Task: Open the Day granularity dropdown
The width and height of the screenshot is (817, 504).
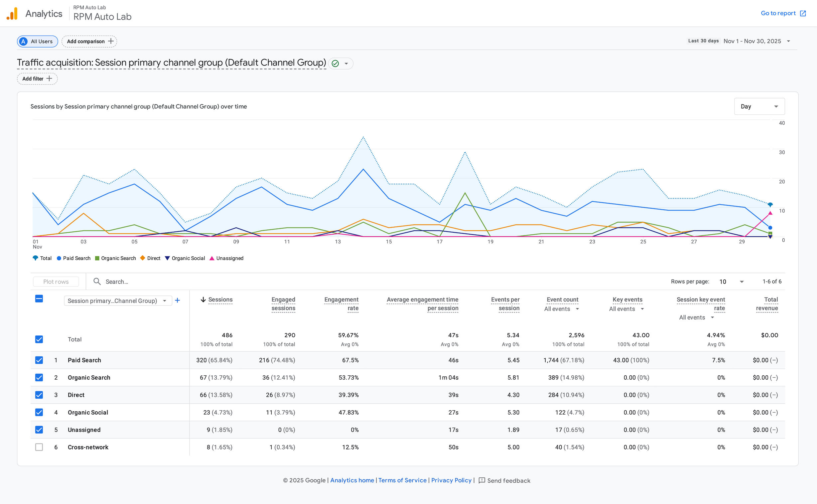Action: (x=759, y=106)
